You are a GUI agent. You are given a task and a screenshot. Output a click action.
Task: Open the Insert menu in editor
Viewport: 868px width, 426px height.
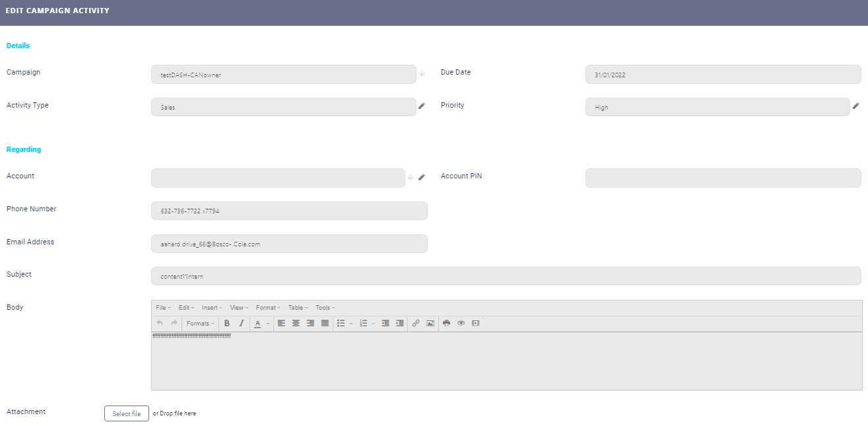click(212, 308)
